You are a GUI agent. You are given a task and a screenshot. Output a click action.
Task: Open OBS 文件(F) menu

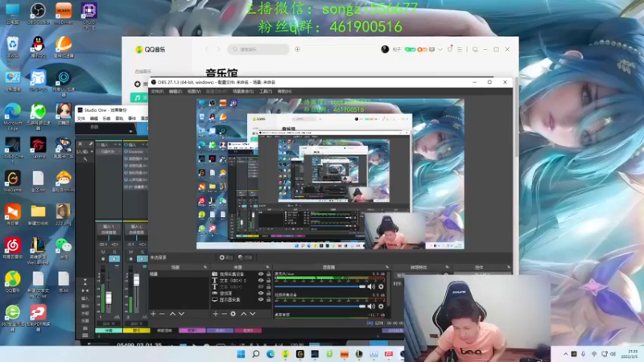click(x=157, y=92)
